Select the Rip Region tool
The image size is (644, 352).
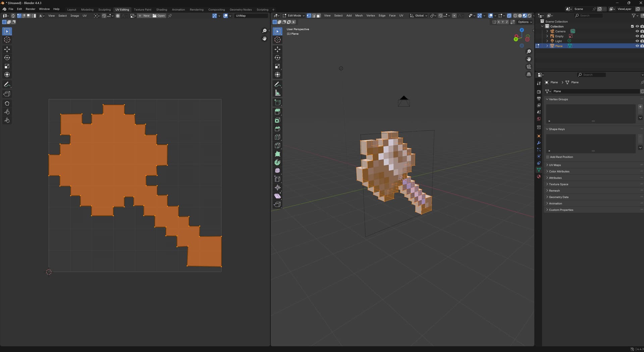[277, 204]
